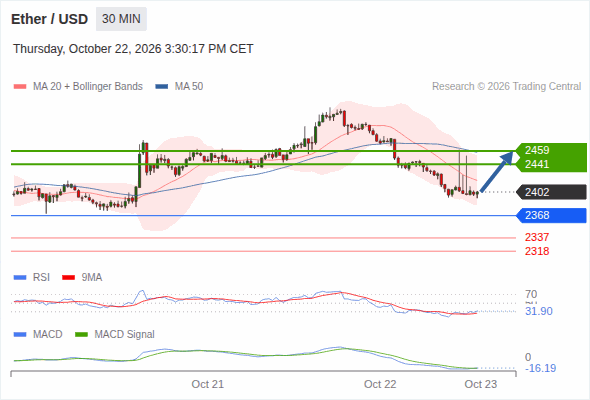Screen dimensions: 590x400
Task: Select the 2459 green resistance label
Action: click(537, 150)
